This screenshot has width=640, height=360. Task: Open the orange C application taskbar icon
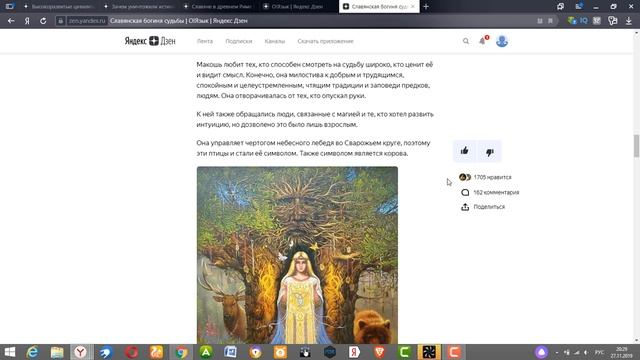pos(454,352)
